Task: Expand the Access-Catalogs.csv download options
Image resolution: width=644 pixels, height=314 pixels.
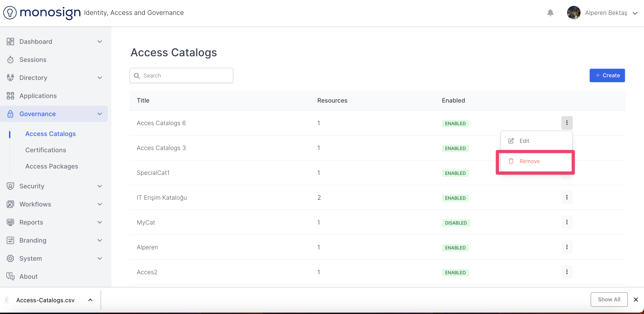Action: (90, 300)
